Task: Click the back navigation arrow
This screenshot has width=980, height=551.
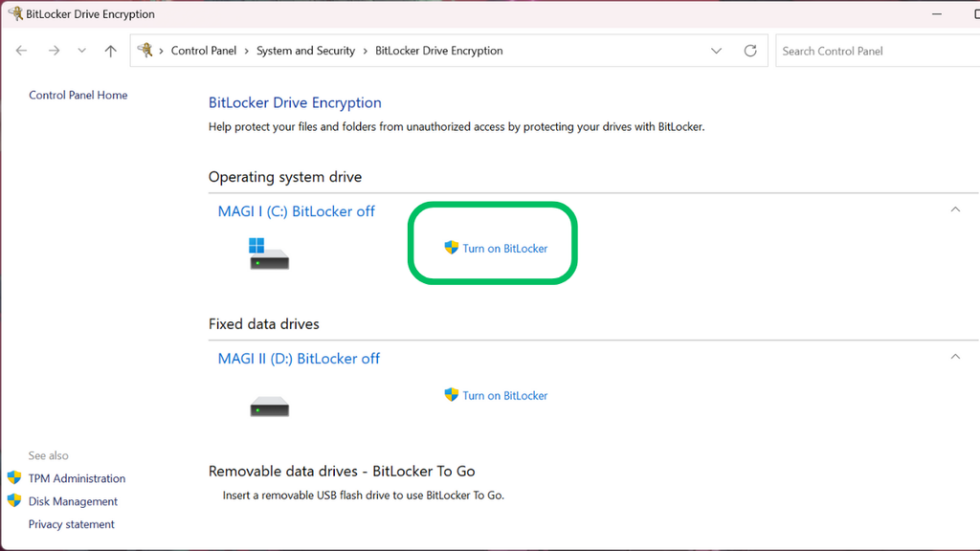Action: coord(22,51)
